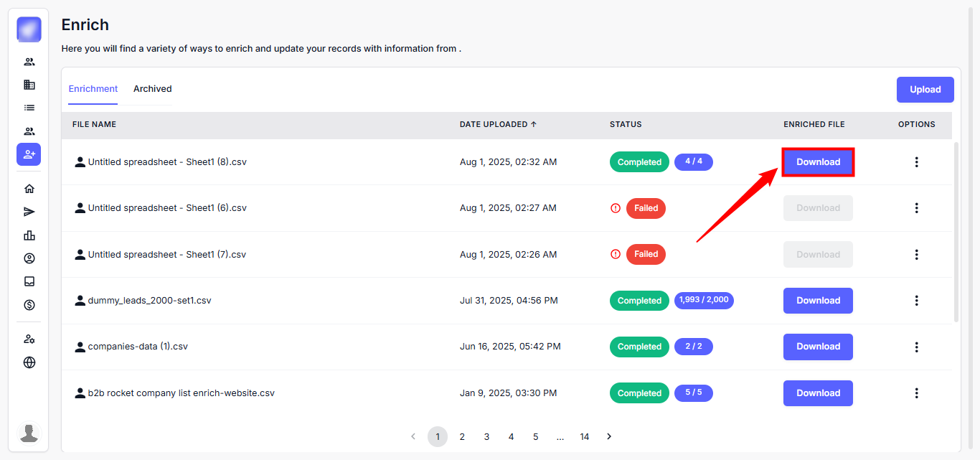Click the next page arrow

609,436
